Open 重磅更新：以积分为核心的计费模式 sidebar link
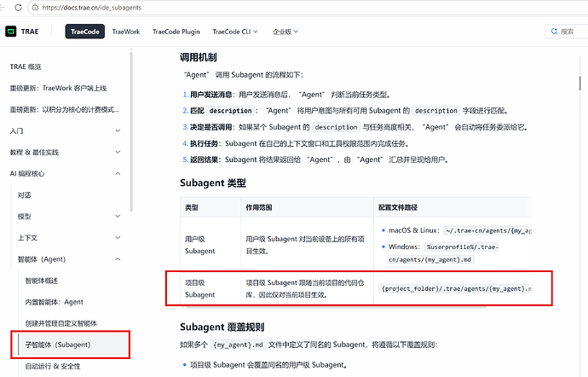 click(65, 110)
